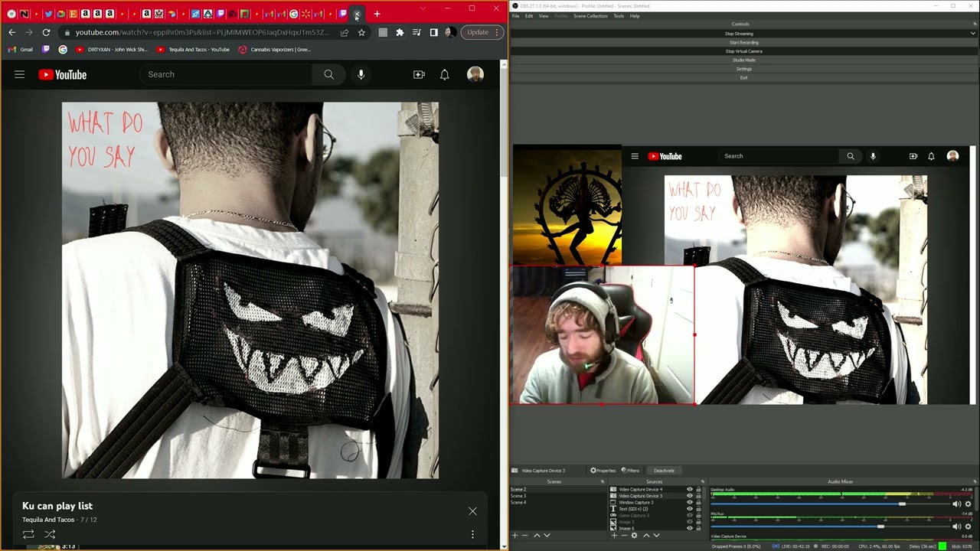Viewport: 980px width, 551px height.
Task: Hide the Text (GDI+) (2) source
Action: pos(690,509)
